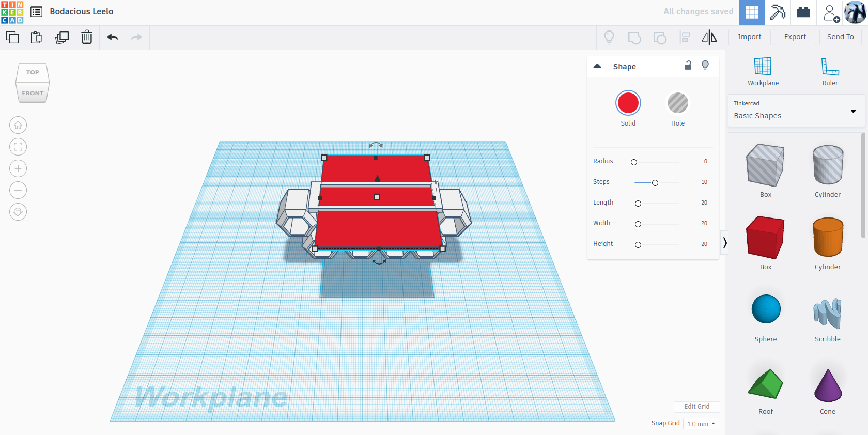868x435 pixels.
Task: Click the Fit all in view icon
Action: tap(18, 147)
